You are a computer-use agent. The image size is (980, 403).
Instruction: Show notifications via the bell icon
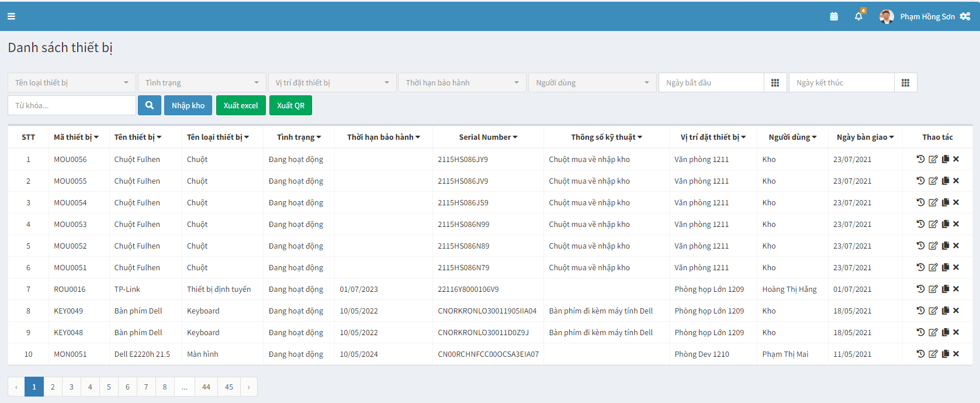tap(858, 16)
